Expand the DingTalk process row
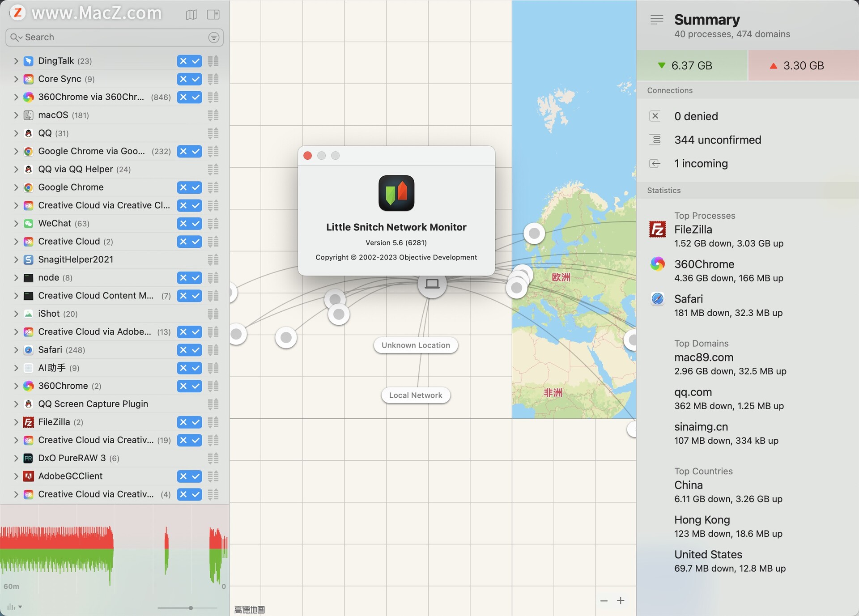The height and width of the screenshot is (616, 859). 16,61
